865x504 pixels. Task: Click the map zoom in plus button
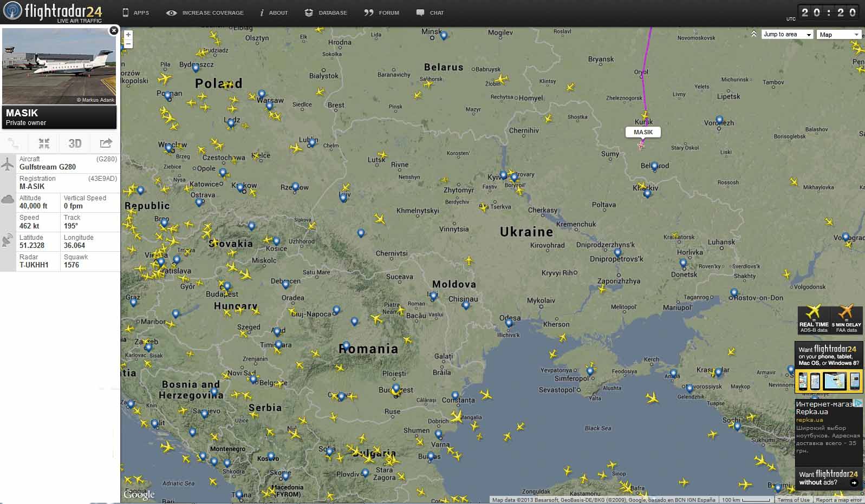tap(128, 35)
